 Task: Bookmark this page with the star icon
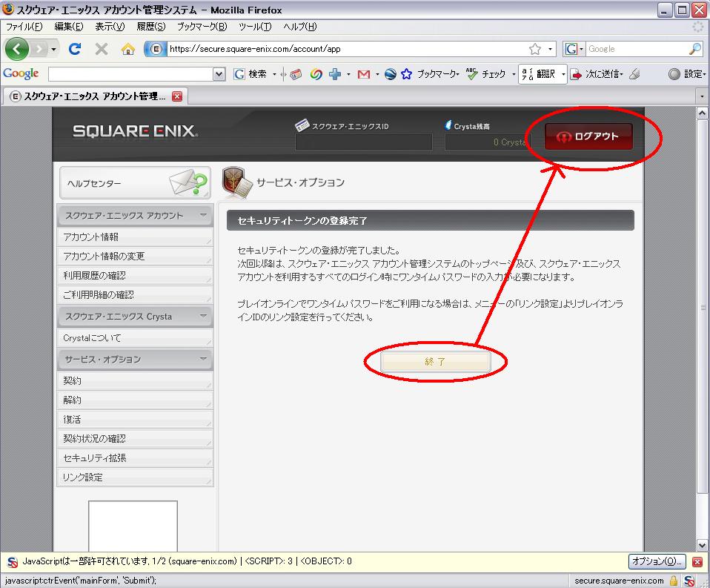point(535,49)
